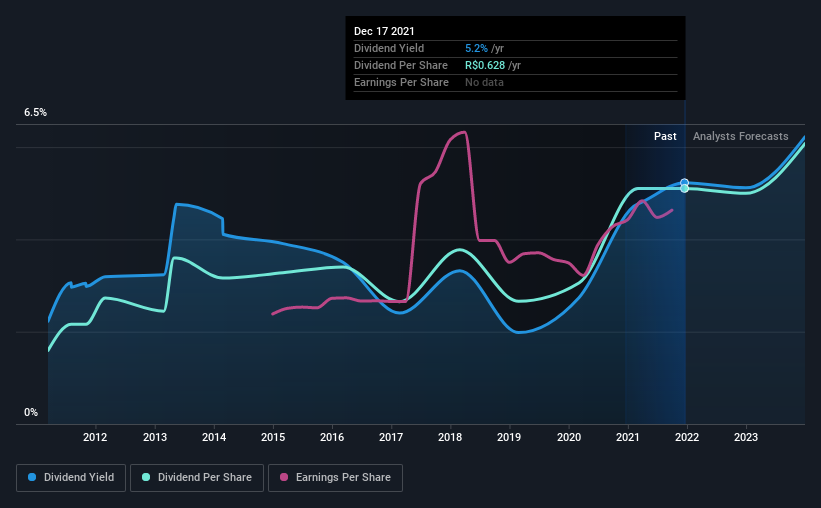The width and height of the screenshot is (821, 508).
Task: Click the 2023 x-axis label
Action: click(x=746, y=437)
